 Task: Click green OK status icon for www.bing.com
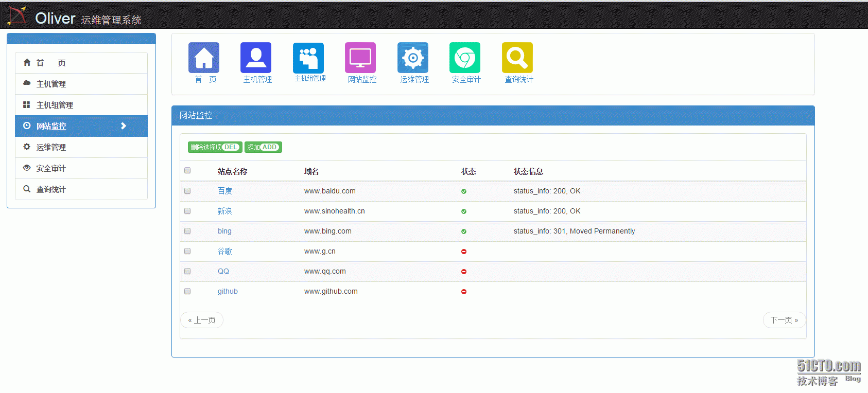tap(464, 231)
